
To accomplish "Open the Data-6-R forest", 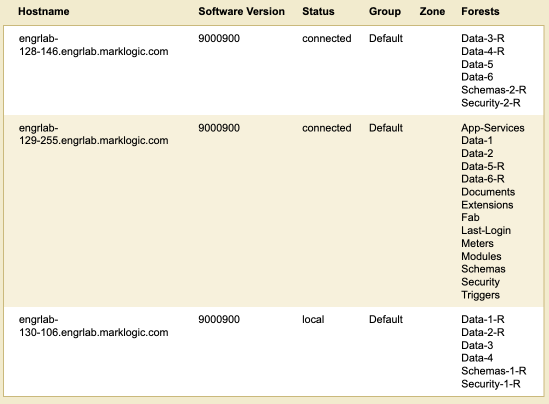I will point(483,179).
